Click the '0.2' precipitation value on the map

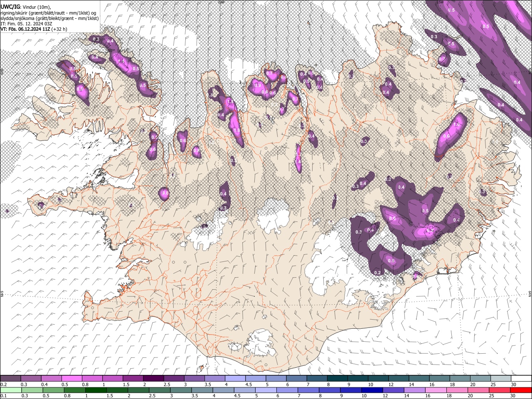coord(377,273)
